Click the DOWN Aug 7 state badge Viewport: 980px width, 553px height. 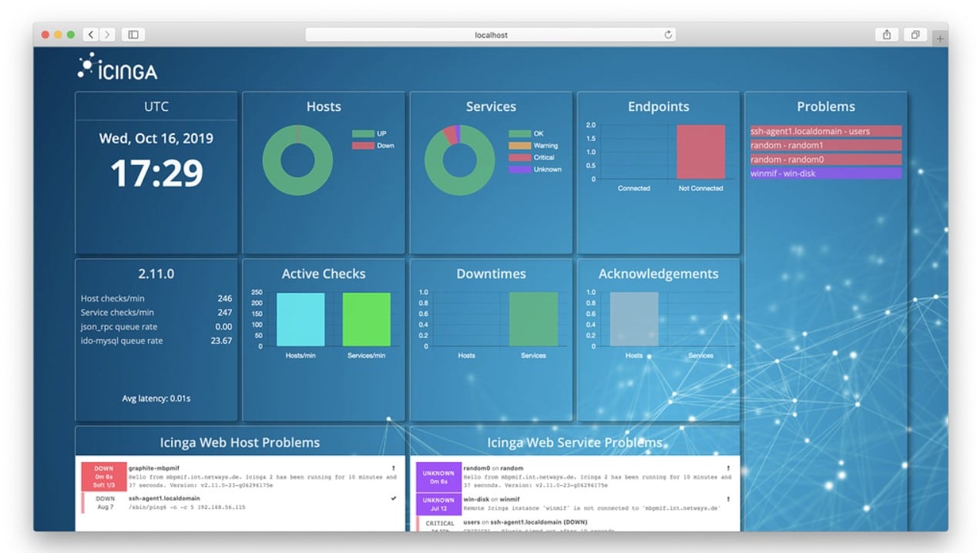pos(105,503)
